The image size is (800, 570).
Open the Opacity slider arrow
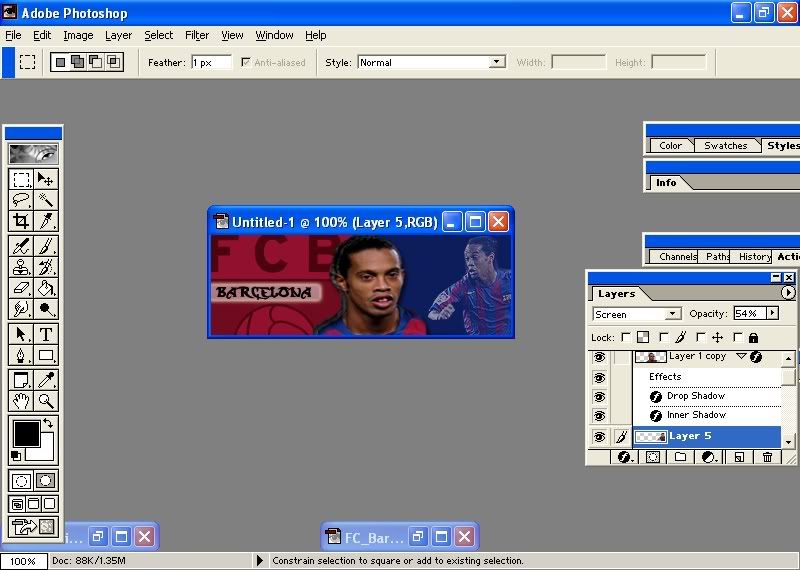point(773,313)
